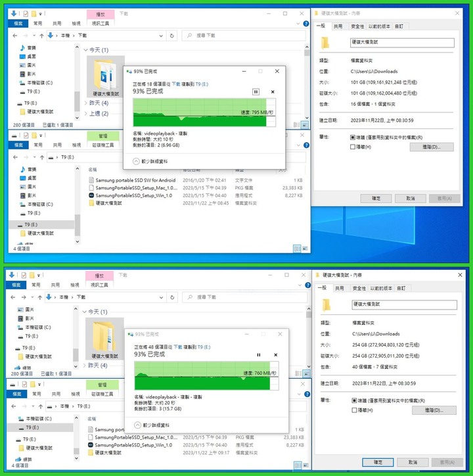Pause the copy running at 760 MB/秒
Screen dimensions: 473x476
258,355
